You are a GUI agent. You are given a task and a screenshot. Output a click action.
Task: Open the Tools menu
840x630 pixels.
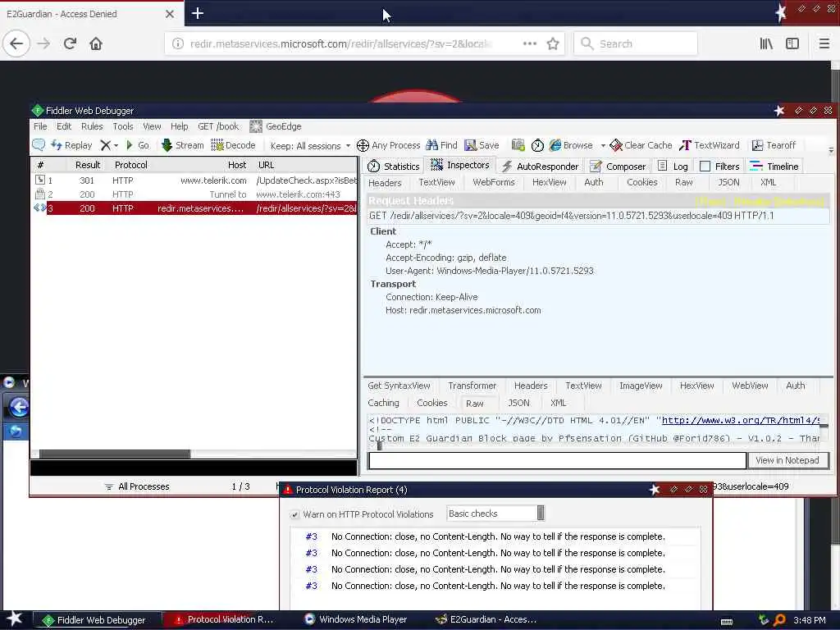pos(123,126)
